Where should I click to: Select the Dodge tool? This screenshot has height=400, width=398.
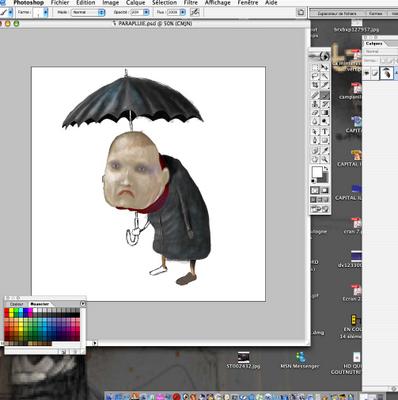coord(325,122)
